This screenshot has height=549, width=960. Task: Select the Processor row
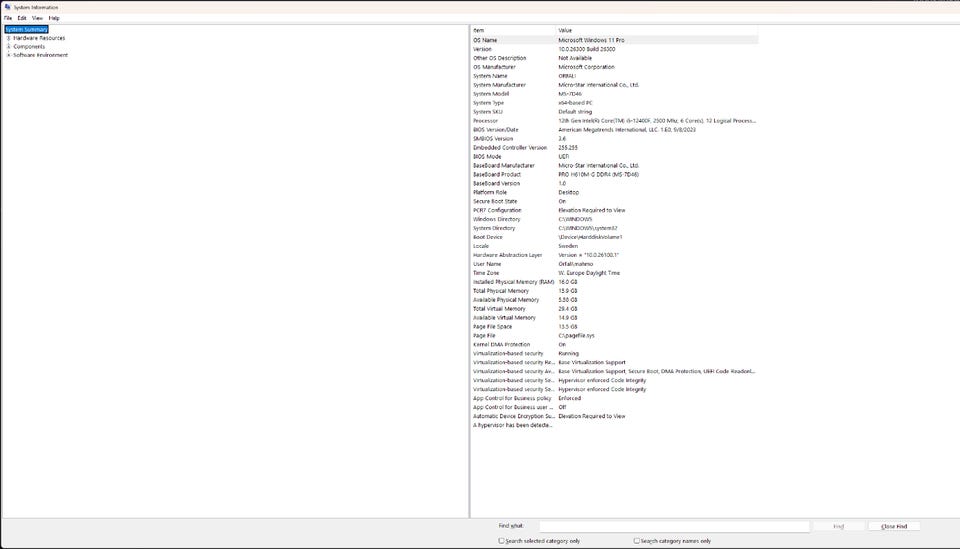(x=615, y=121)
